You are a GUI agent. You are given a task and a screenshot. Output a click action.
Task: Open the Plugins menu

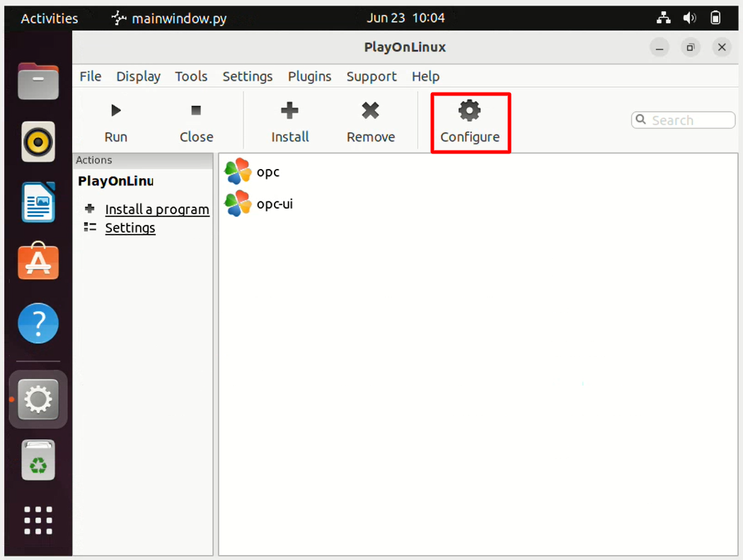click(309, 76)
